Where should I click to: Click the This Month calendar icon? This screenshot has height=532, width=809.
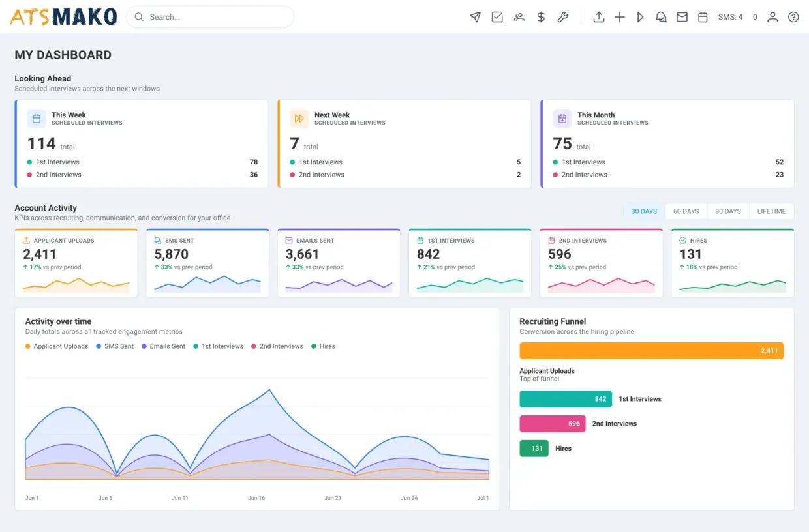[x=562, y=119]
